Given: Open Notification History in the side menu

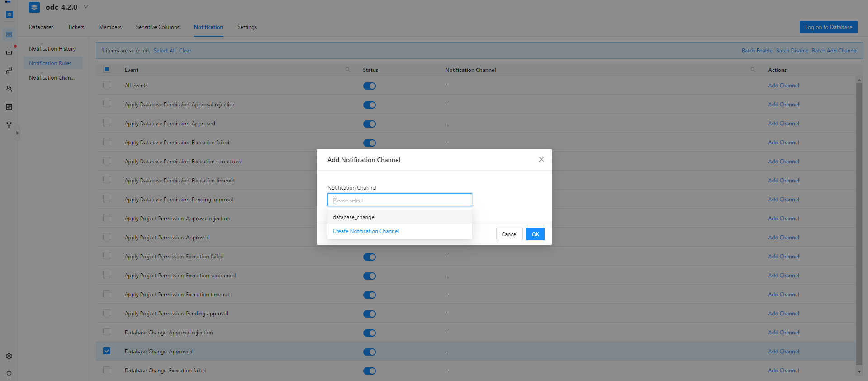Looking at the screenshot, I should (52, 49).
